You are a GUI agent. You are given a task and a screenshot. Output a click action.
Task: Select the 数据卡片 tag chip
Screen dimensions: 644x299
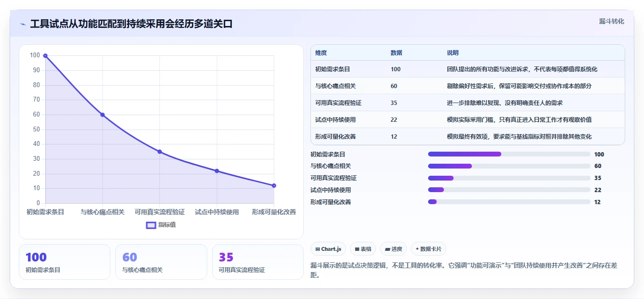[429, 249]
